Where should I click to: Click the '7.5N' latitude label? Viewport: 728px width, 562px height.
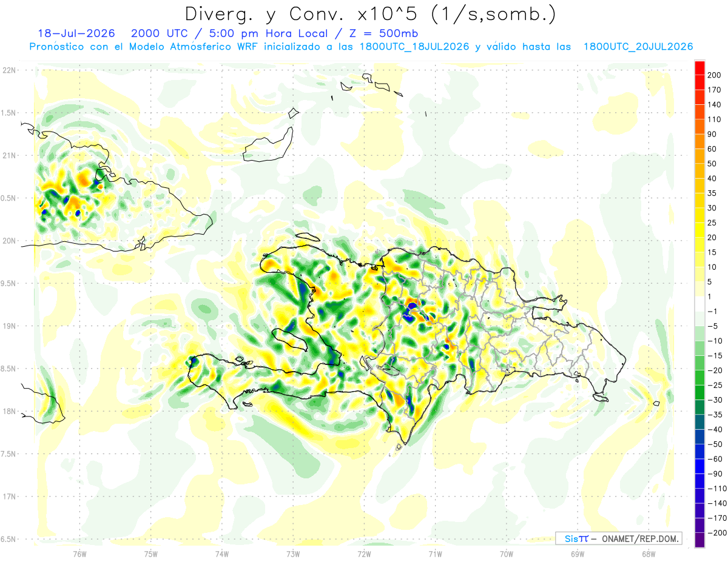tap(8, 454)
